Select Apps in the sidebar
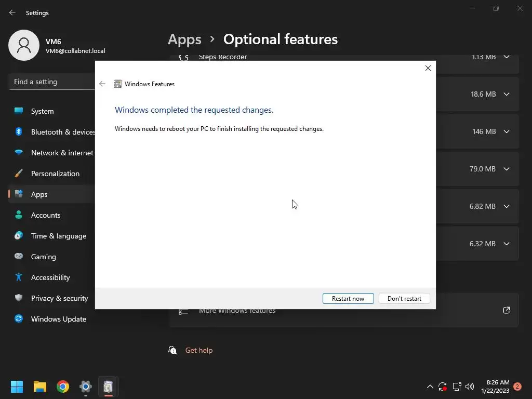 (51, 194)
